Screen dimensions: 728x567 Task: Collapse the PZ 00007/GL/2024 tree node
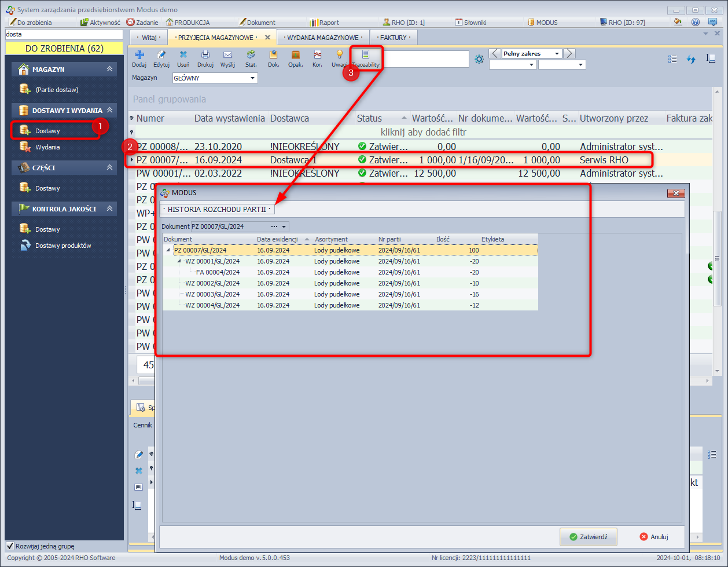(x=168, y=250)
